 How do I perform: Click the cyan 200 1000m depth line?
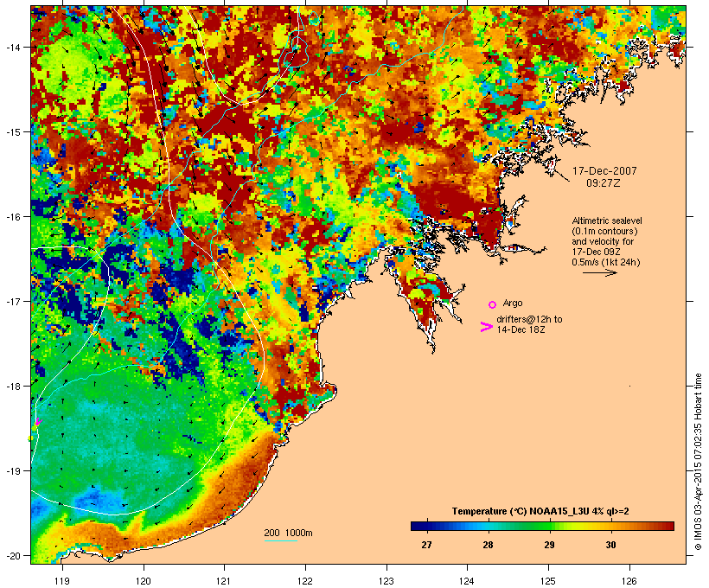click(280, 540)
